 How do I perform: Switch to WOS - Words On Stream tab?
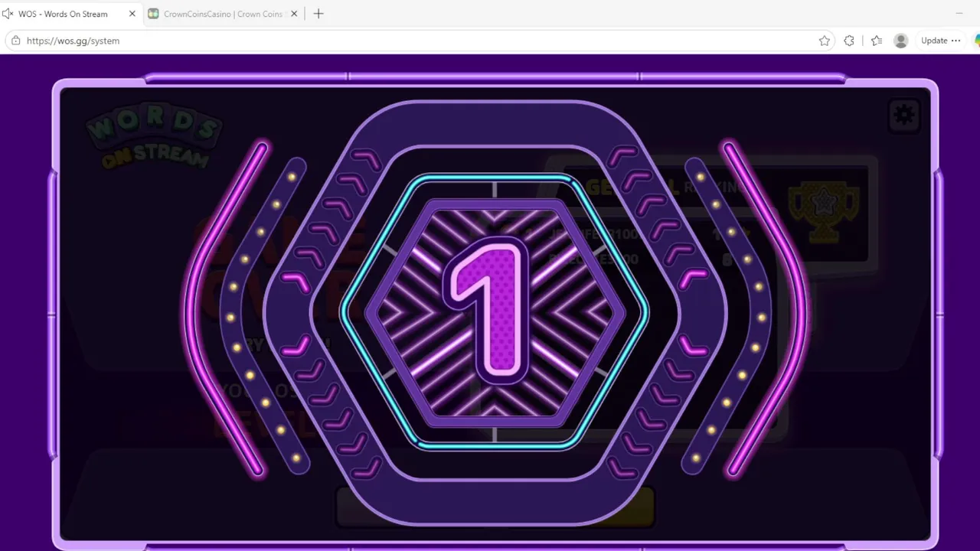[x=70, y=14]
